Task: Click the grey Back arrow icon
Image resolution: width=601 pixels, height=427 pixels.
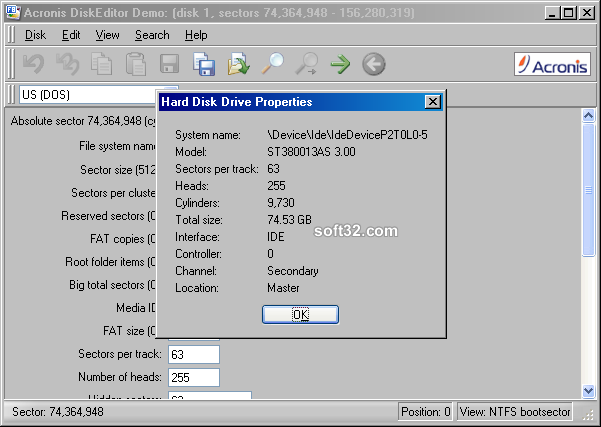Action: pos(374,64)
